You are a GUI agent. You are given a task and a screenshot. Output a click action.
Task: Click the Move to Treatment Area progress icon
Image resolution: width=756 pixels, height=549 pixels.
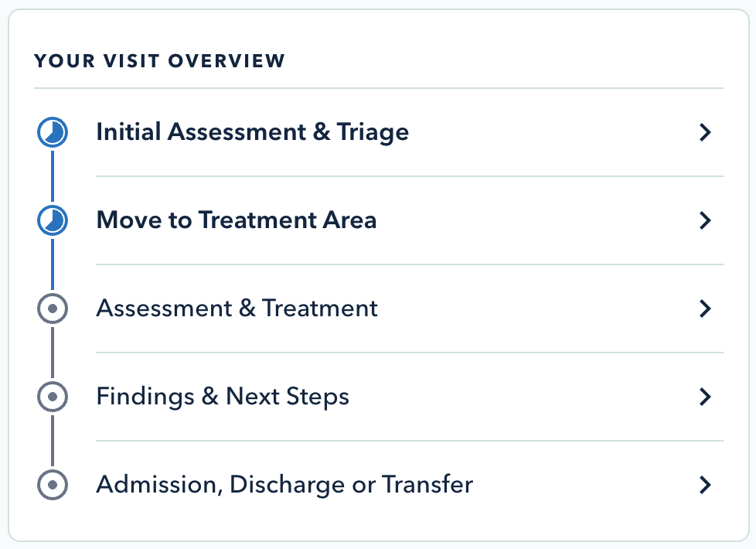click(x=53, y=221)
